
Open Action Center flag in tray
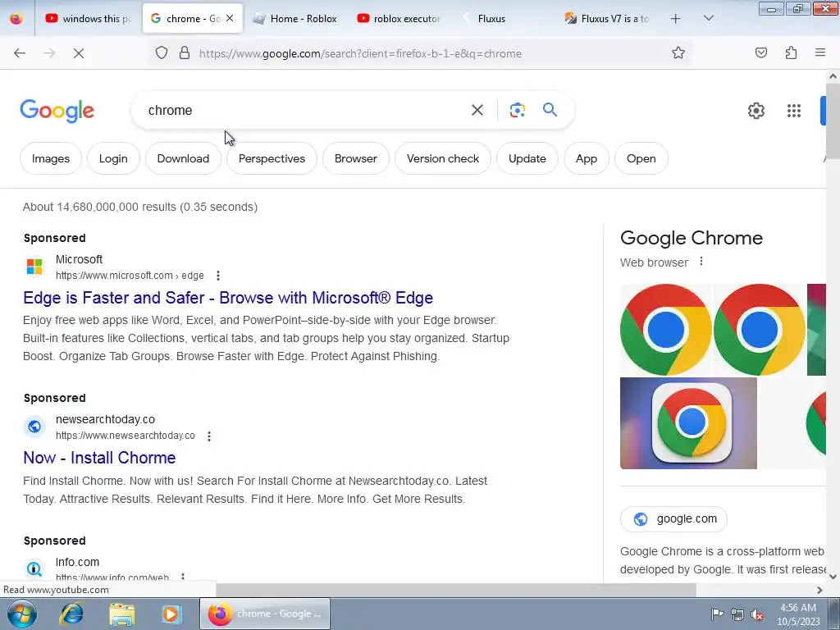coord(717,614)
